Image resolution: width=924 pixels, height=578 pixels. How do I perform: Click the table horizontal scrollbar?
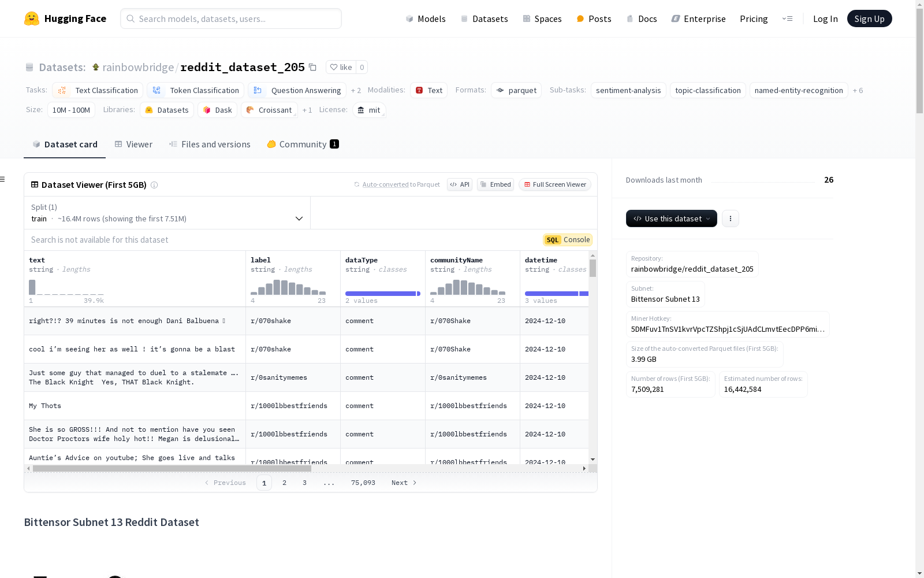[172, 468]
